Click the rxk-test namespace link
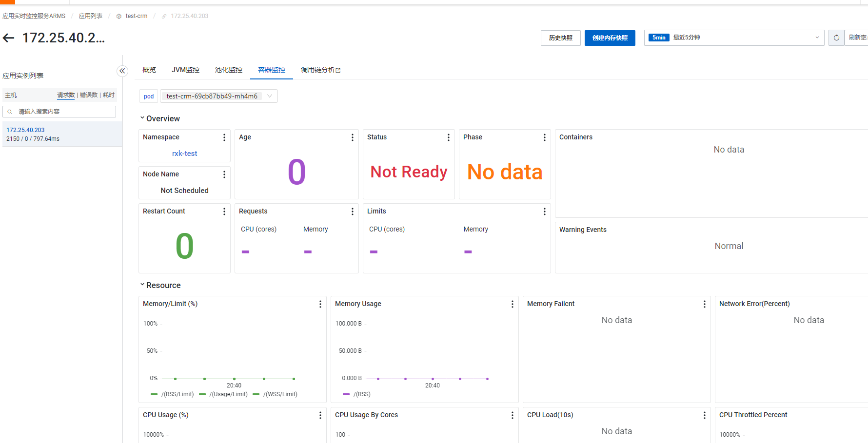This screenshot has width=868, height=443. [x=184, y=154]
